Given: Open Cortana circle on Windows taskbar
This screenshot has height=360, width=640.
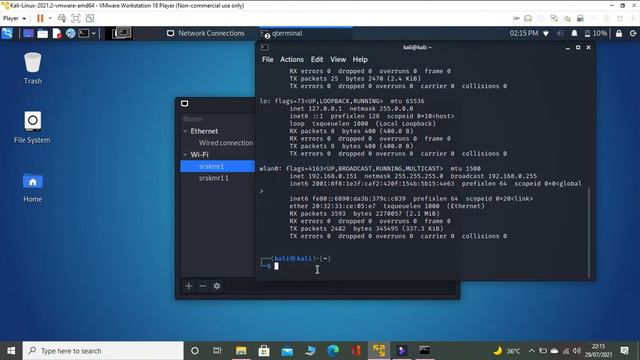Looking at the screenshot, I should (195, 351).
